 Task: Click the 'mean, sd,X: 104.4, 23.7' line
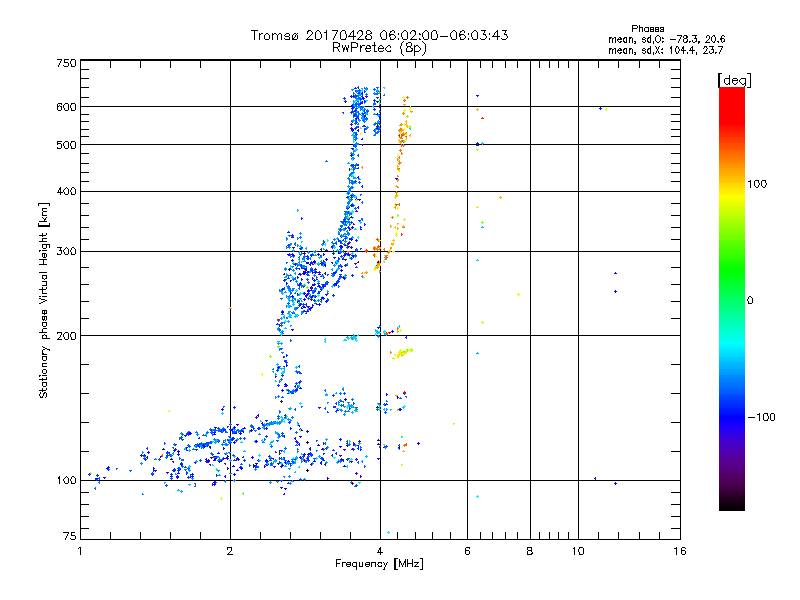coord(665,50)
